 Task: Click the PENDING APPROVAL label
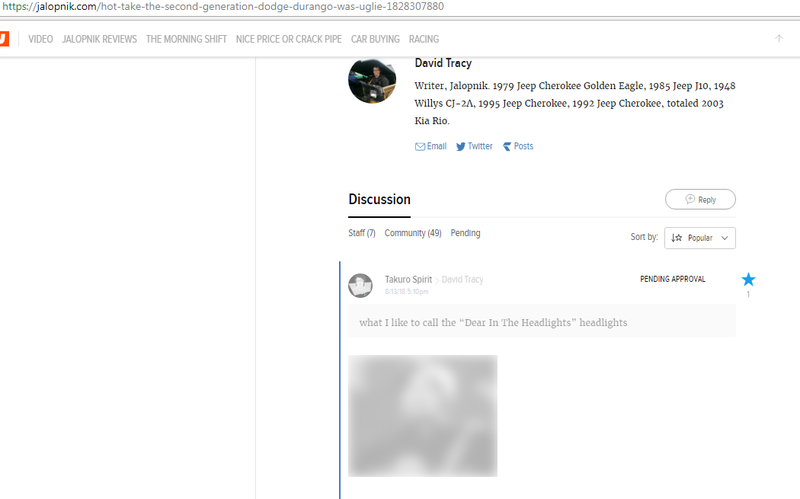pos(672,279)
